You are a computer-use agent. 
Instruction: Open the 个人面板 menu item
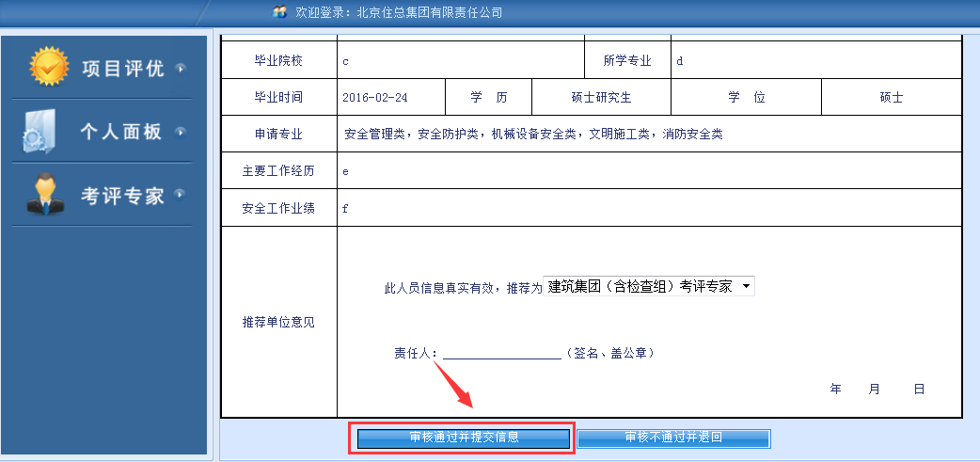[x=120, y=132]
